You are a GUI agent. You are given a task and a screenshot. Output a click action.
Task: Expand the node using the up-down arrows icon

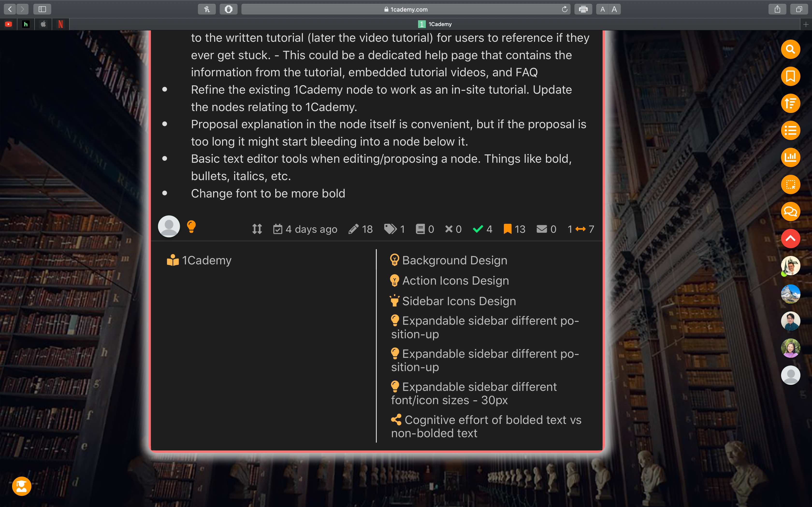coord(257,229)
